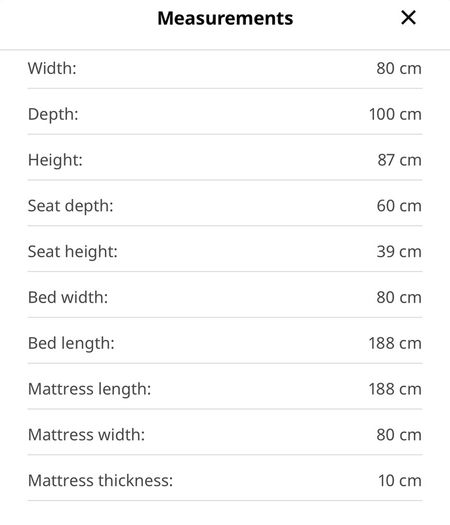The image size is (450, 525).
Task: Click the Seat depth value 60 cm
Action: tap(399, 206)
